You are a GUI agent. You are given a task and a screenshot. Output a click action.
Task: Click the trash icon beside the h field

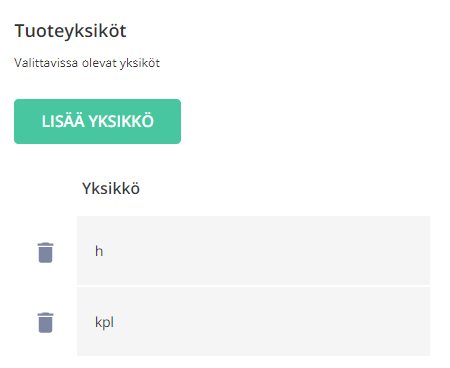coord(45,252)
